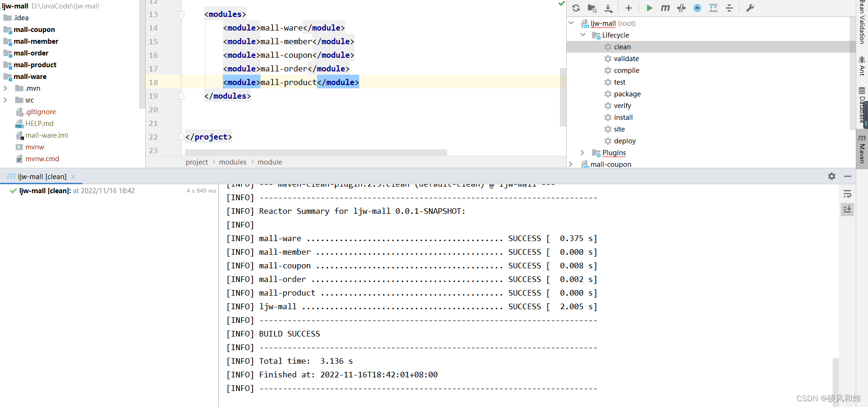Viewport: 868px width, 407px height.
Task: Select package lifecycle goal
Action: [627, 94]
